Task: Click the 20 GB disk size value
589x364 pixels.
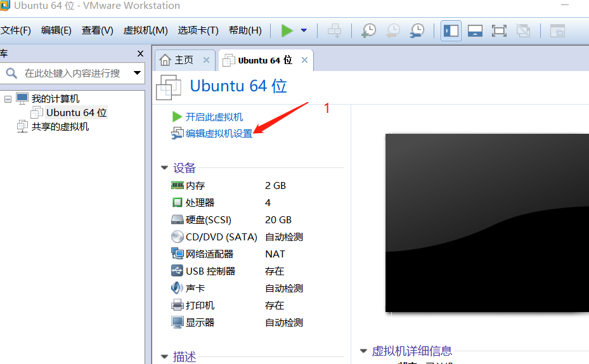Action: click(278, 220)
